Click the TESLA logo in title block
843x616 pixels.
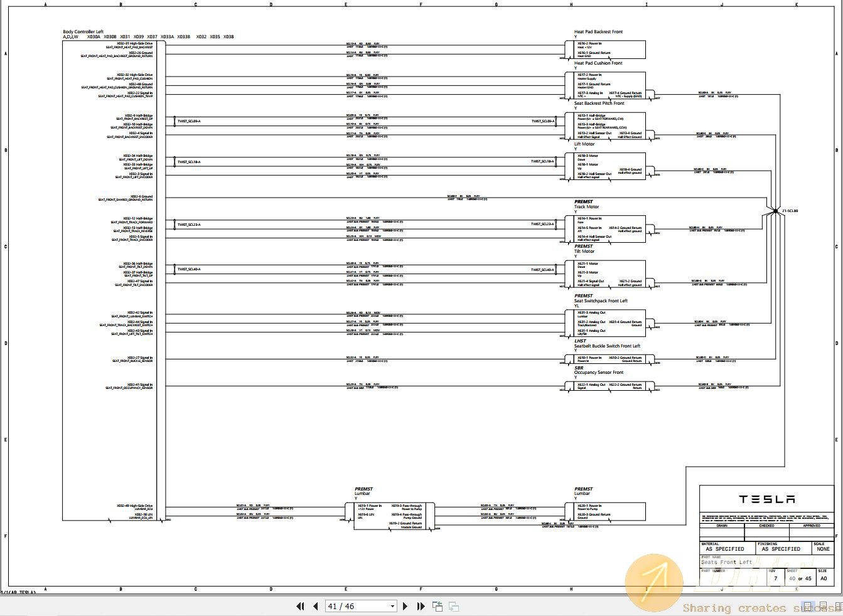coord(766,499)
